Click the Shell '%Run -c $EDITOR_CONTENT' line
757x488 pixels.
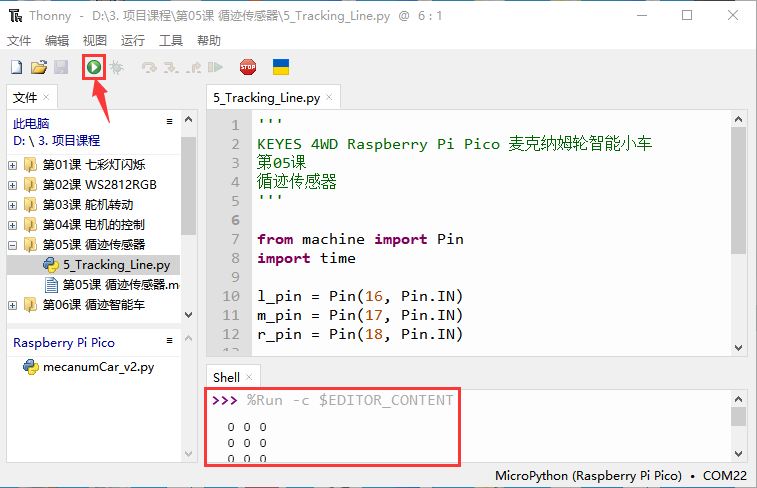(350, 400)
